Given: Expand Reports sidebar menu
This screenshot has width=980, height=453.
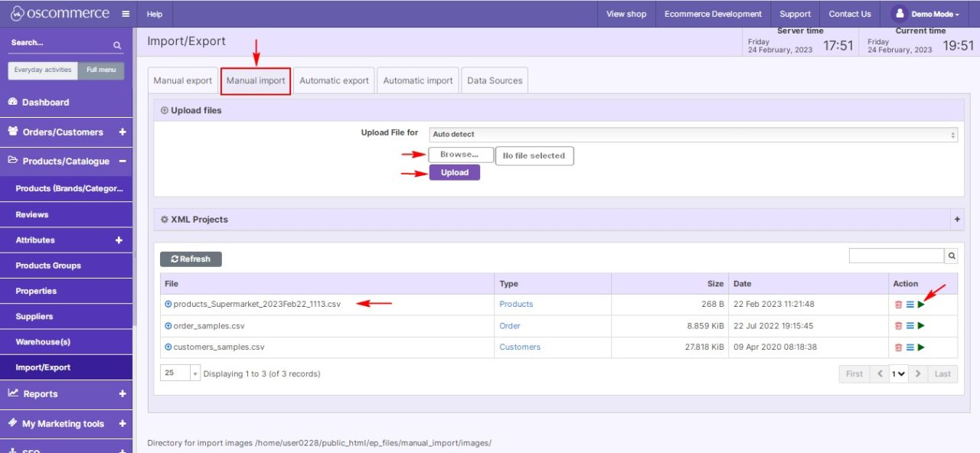Looking at the screenshot, I should tap(122, 394).
